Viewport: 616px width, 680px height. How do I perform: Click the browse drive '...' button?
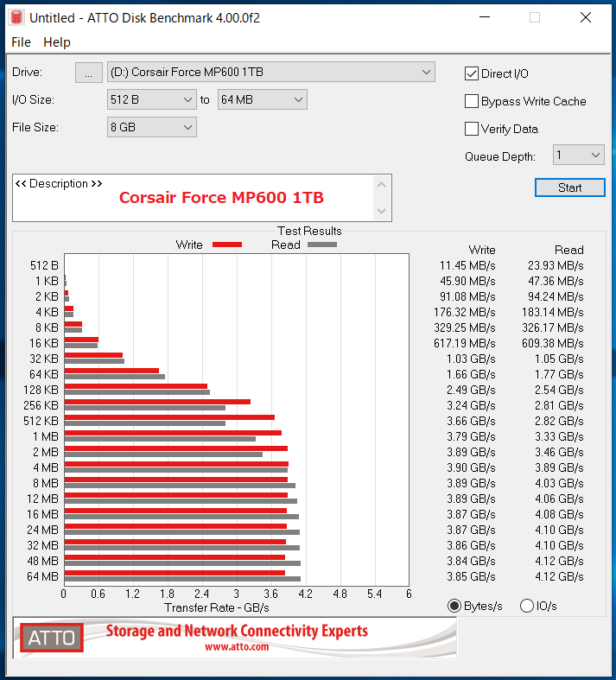(x=89, y=73)
